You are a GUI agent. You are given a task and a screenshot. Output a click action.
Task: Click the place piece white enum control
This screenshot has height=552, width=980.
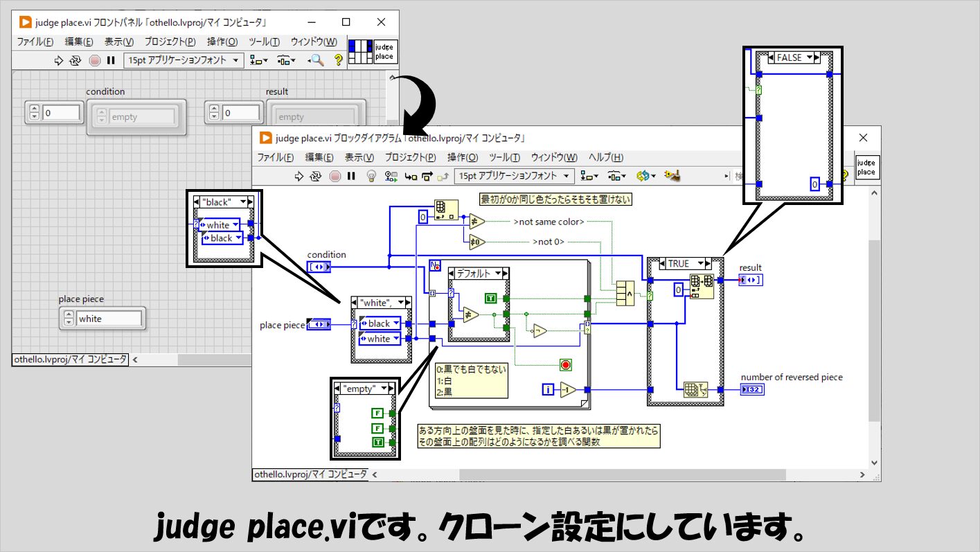pos(109,319)
